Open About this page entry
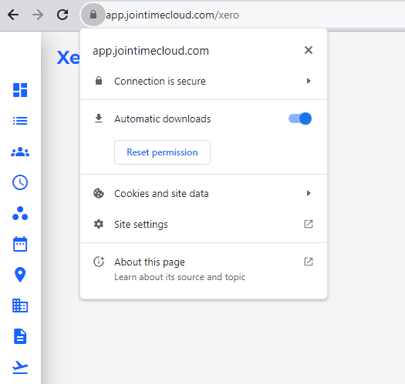405x384 pixels. click(203, 269)
